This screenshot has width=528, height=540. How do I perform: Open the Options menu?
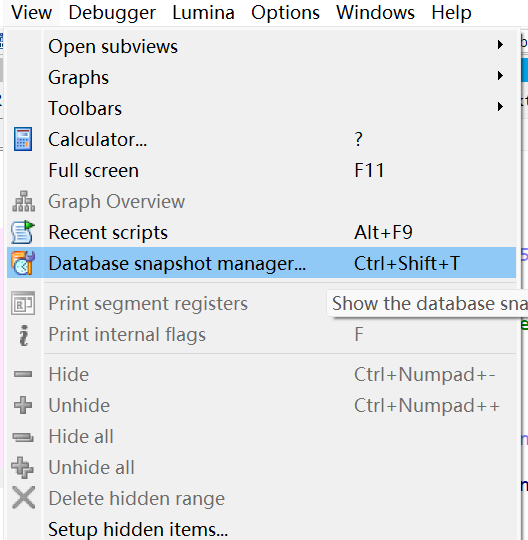285,13
